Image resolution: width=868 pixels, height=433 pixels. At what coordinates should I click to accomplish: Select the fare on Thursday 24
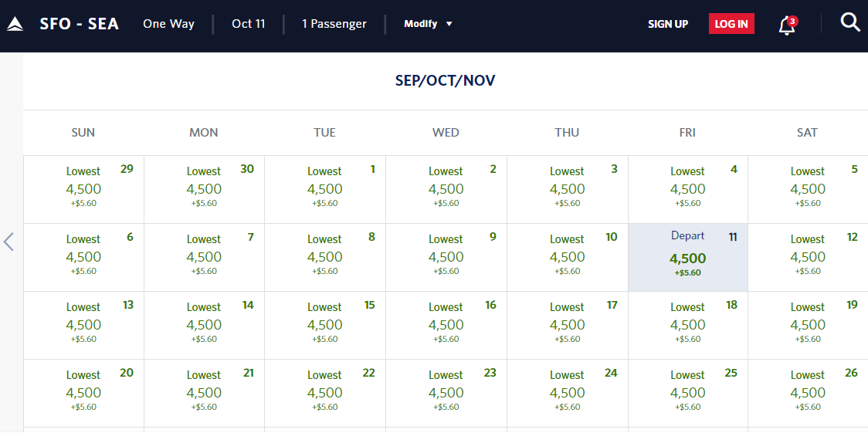point(568,393)
